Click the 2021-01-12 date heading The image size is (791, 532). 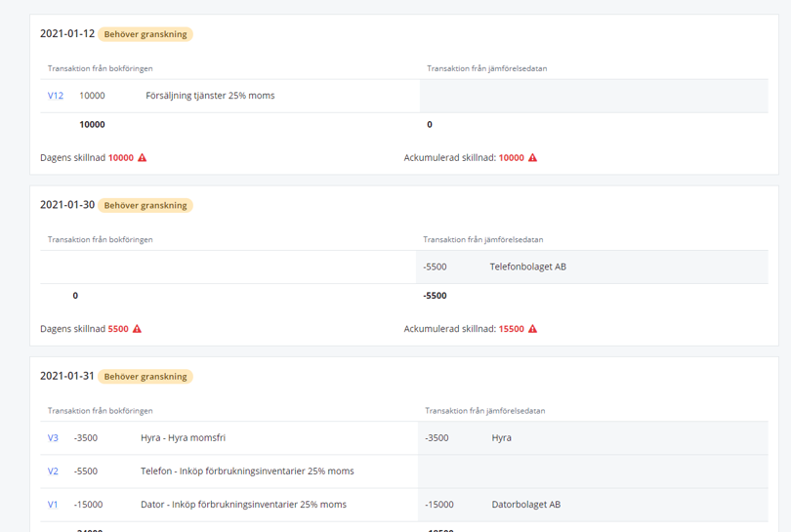click(x=67, y=34)
